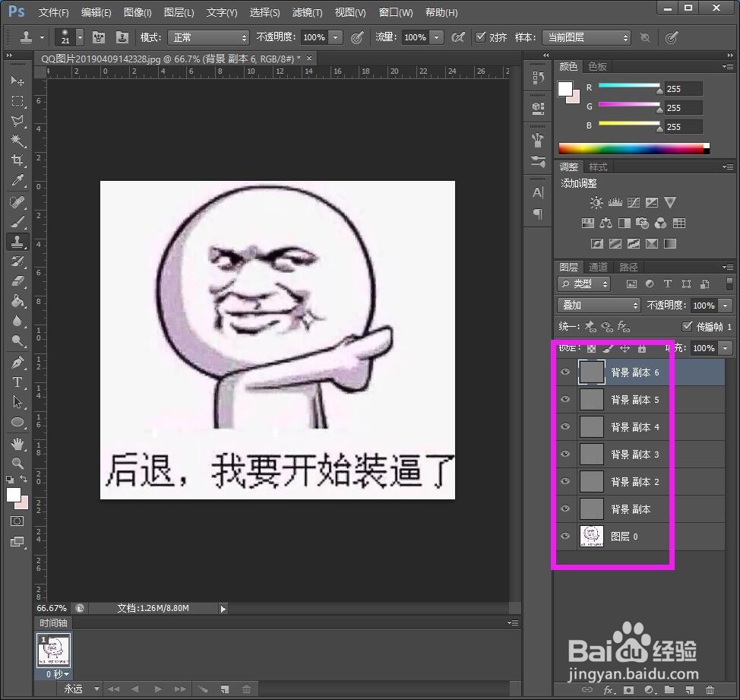
Task: Delete the frame with the timeline trash button
Action: coord(247,689)
